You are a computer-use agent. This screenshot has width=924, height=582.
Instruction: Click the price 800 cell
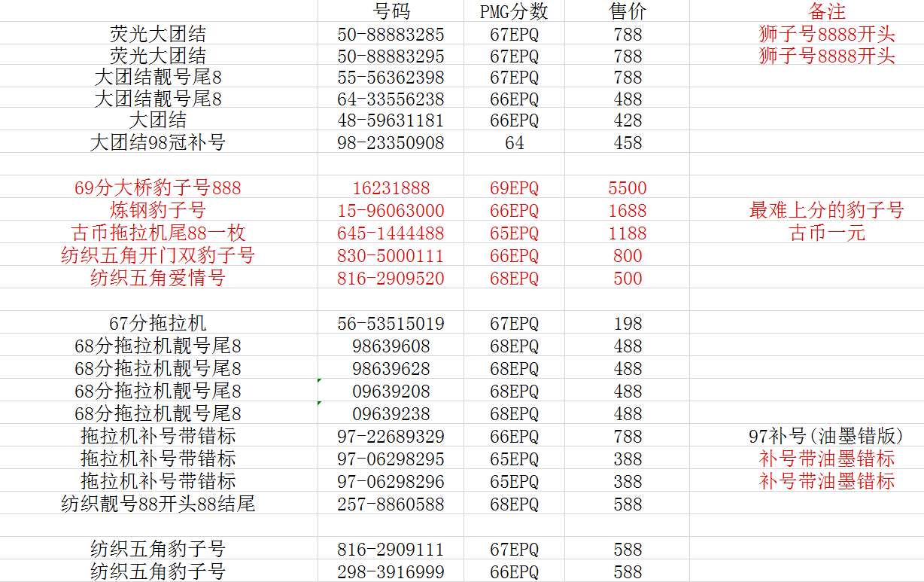[627, 255]
